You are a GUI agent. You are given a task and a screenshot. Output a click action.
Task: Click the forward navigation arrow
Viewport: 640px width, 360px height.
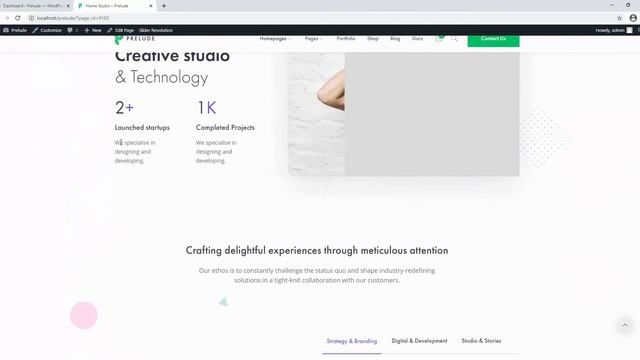pyautogui.click(x=7, y=18)
